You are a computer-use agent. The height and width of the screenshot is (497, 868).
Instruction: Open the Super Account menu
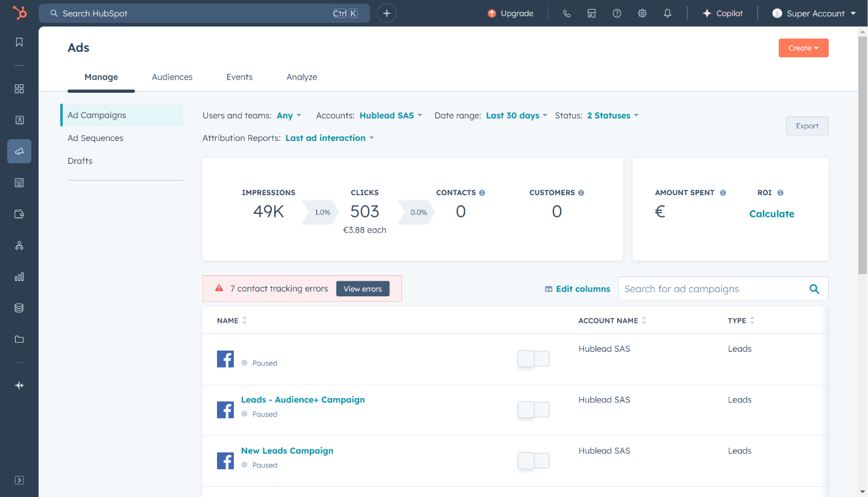tap(813, 13)
